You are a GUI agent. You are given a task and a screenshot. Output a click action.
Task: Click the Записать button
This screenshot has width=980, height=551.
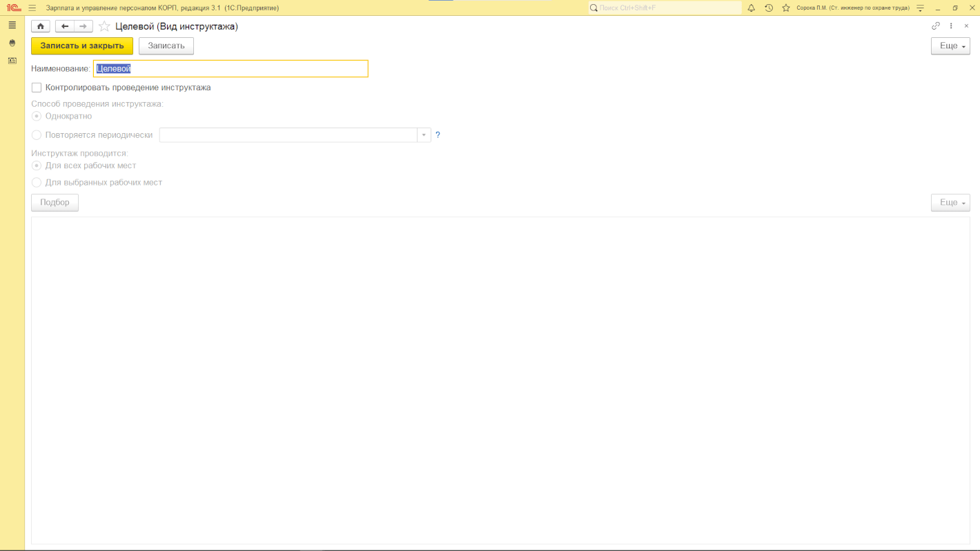pos(166,46)
